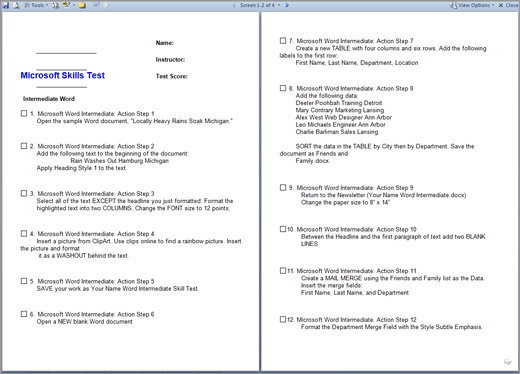The width and height of the screenshot is (520, 374).
Task: Click the Save icon in the toolbar
Action: coord(6,5)
